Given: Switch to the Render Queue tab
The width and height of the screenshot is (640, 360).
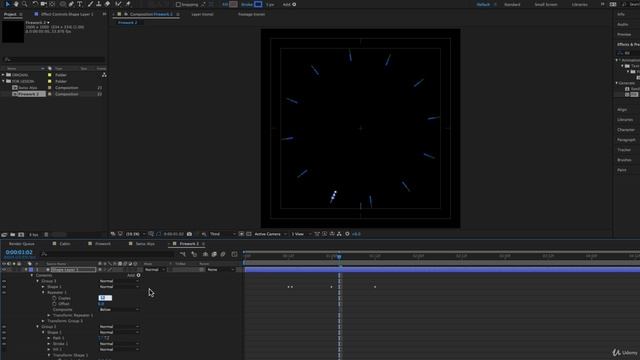Looking at the screenshot, I should point(22,244).
